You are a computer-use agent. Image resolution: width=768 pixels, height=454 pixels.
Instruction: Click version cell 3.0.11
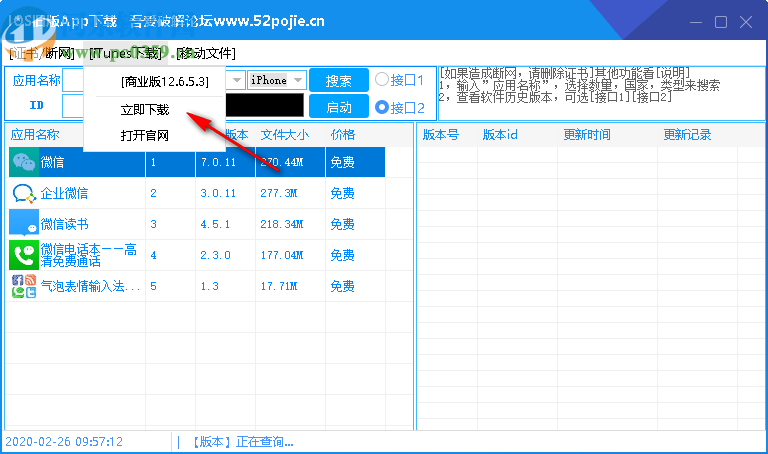(x=218, y=193)
